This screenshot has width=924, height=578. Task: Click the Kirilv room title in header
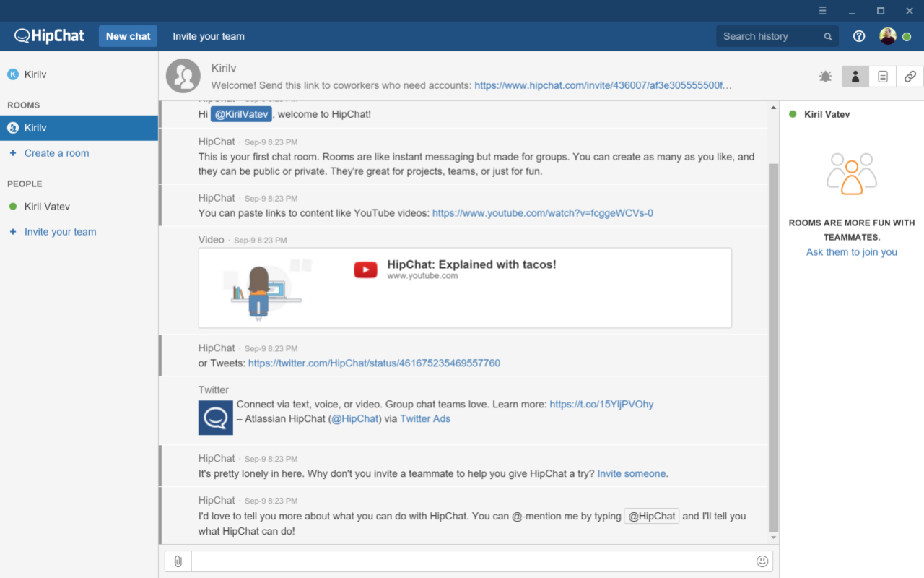224,68
